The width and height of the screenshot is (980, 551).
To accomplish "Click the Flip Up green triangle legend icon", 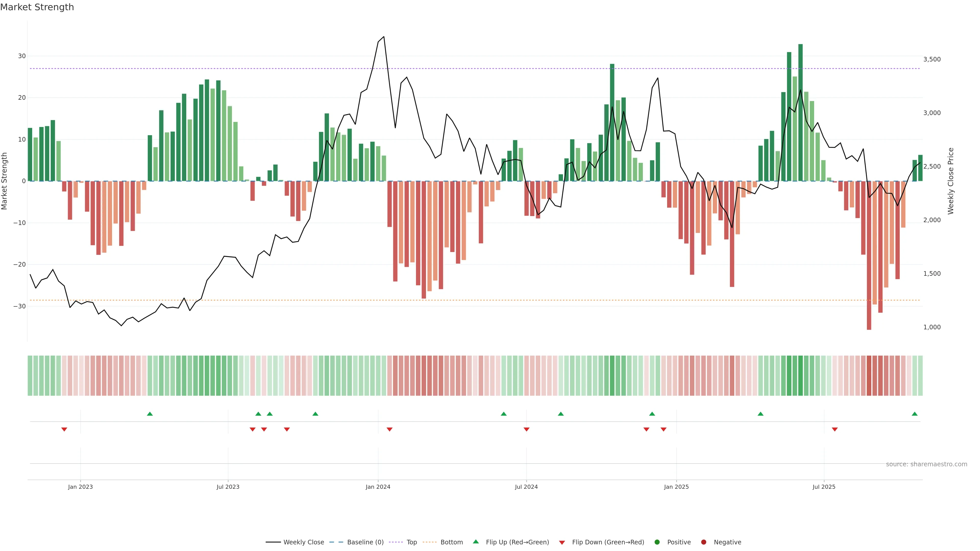I will point(475,542).
